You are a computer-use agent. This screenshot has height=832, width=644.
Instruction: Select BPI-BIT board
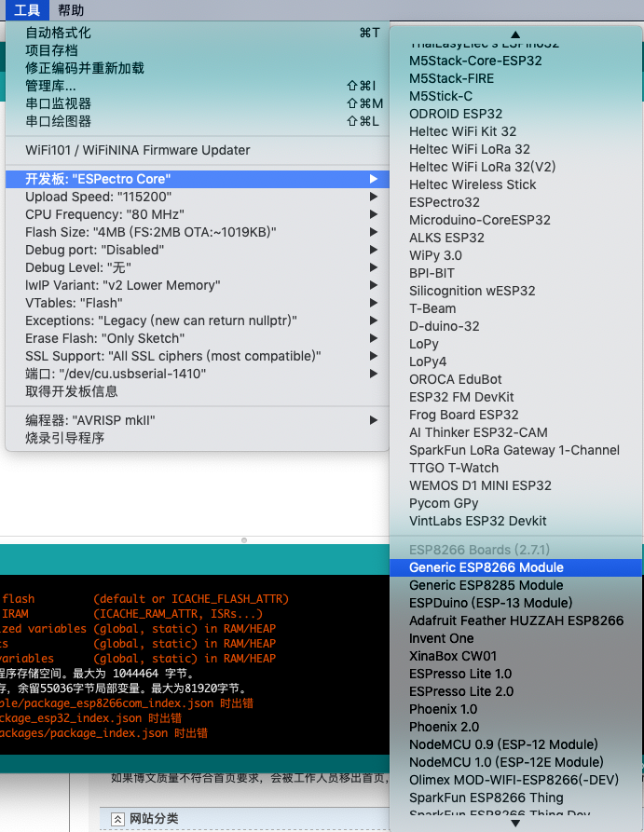(x=515, y=273)
